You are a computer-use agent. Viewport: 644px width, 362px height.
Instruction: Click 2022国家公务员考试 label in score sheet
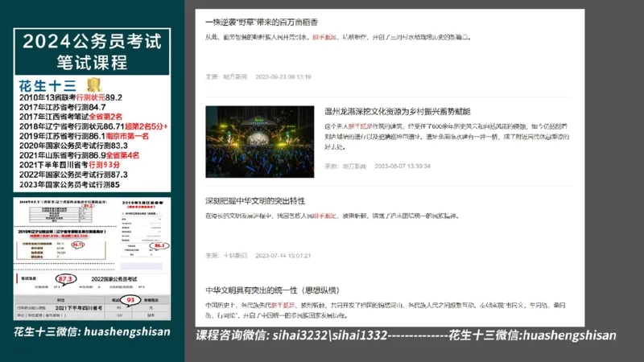click(114, 279)
